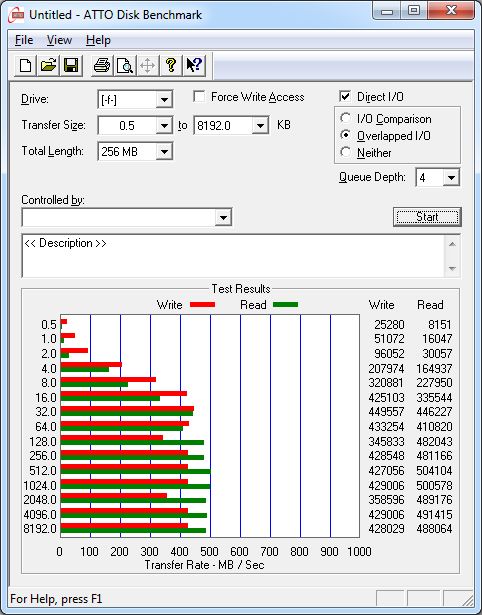Click inside the Description text field
This screenshot has width=482, height=615.
tap(234, 256)
